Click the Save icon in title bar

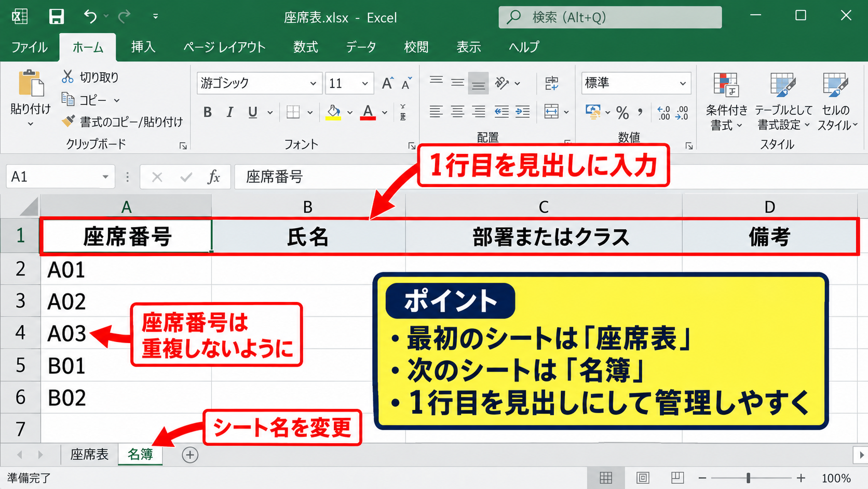56,17
